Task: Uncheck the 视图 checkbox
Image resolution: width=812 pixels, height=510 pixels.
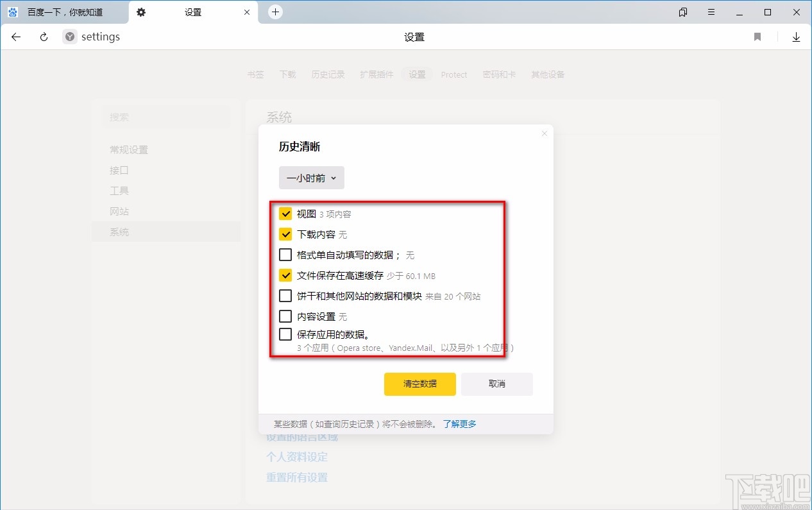Action: coord(285,214)
